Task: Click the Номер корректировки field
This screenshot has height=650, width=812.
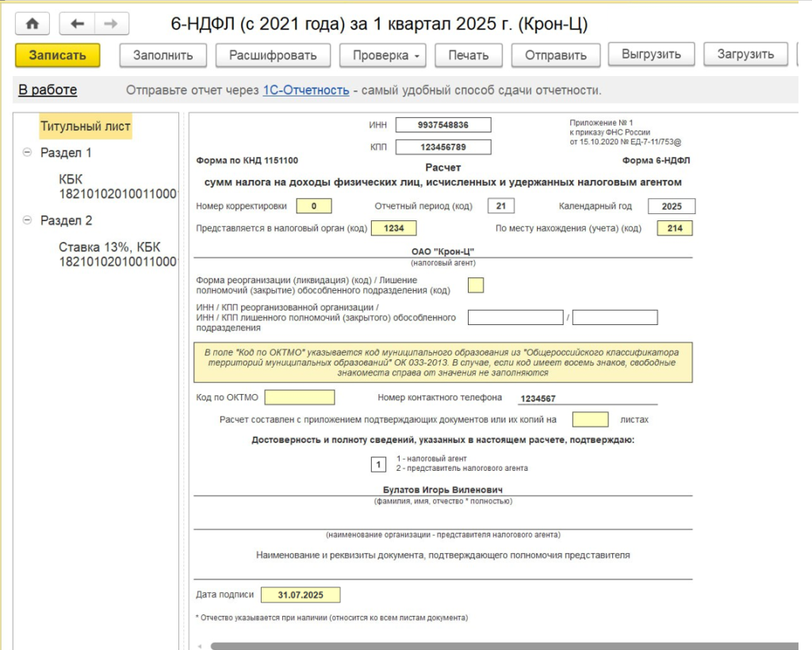Action: pos(314,207)
